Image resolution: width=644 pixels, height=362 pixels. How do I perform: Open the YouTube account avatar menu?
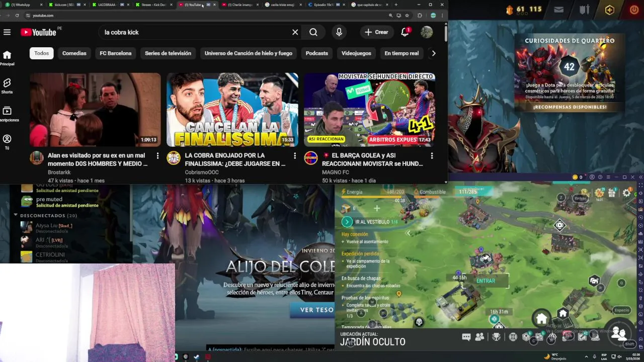pos(427,32)
